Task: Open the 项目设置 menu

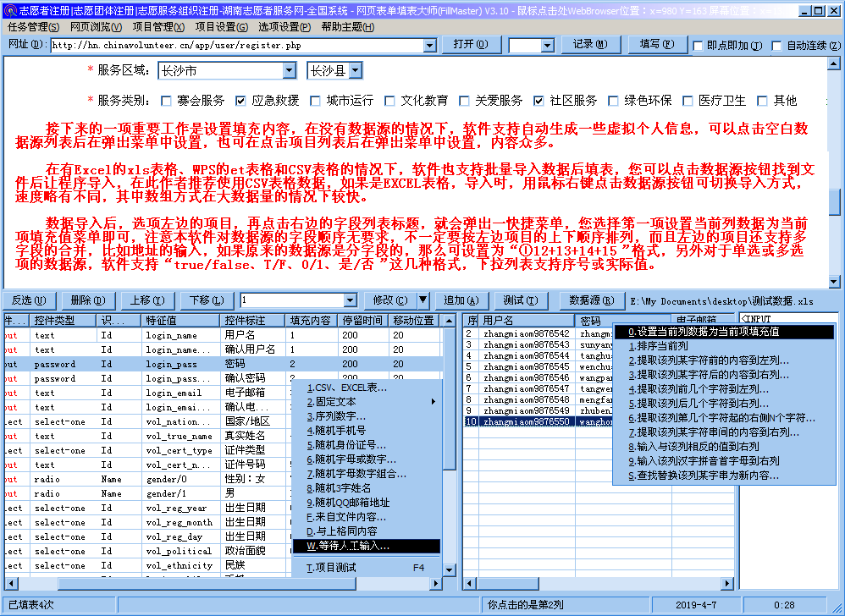Action: coord(222,27)
